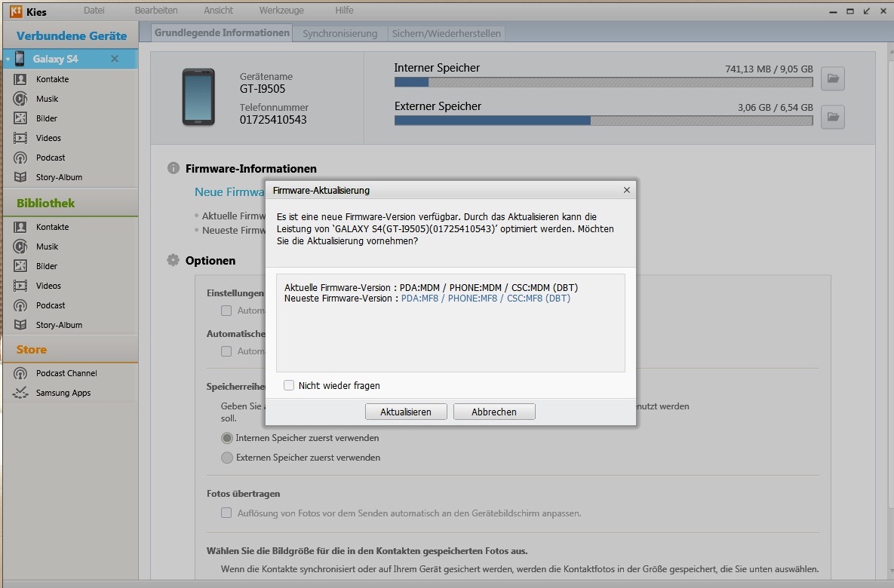The height and width of the screenshot is (588, 894).
Task: Close the Firmware-Aktualisierung dialog
Action: tap(627, 190)
